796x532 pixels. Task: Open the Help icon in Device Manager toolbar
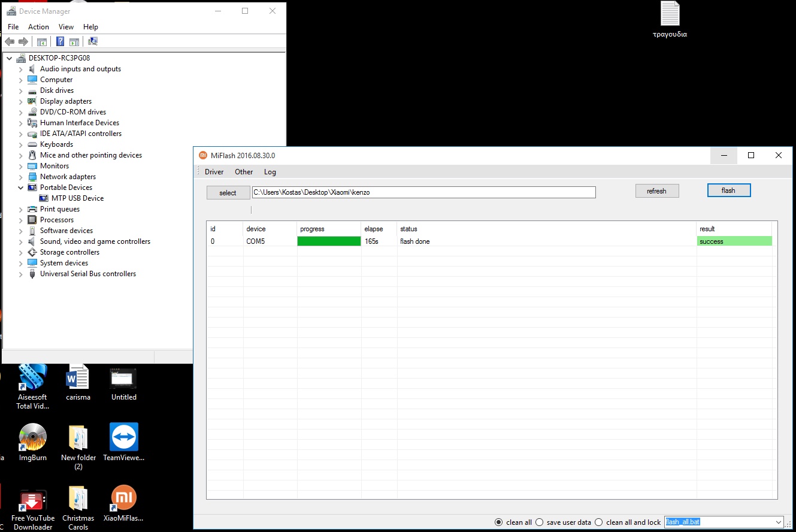[60, 41]
